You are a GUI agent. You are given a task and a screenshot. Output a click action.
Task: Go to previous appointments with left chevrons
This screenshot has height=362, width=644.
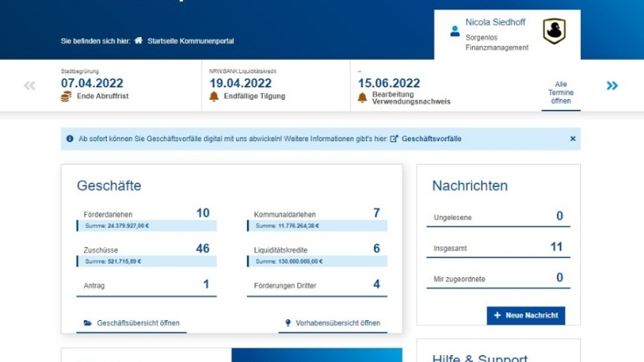click(x=29, y=86)
